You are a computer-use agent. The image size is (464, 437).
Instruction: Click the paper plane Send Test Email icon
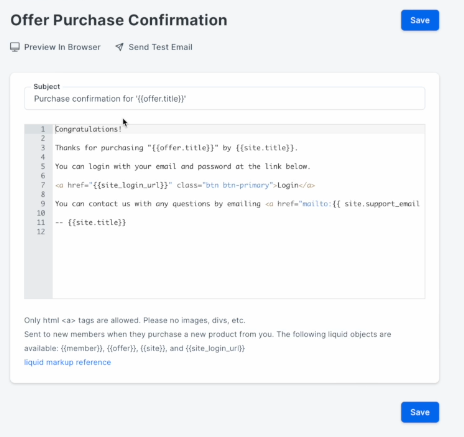click(119, 47)
